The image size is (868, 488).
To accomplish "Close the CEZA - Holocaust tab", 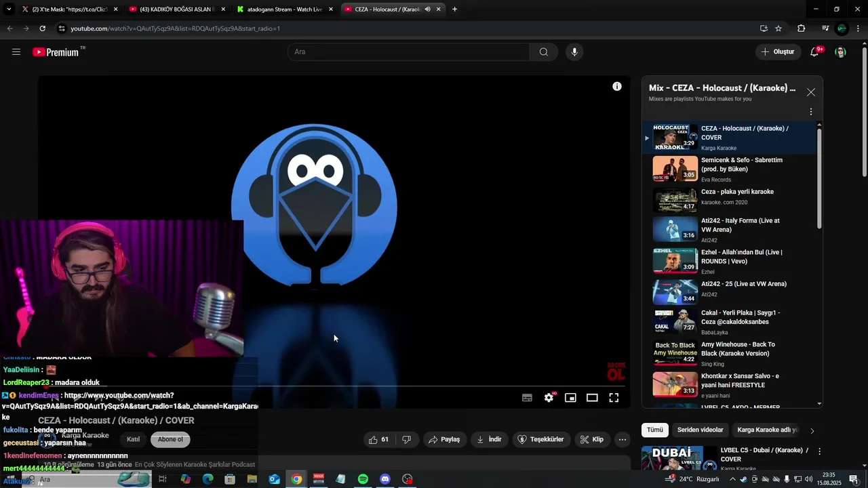I will coord(439,9).
